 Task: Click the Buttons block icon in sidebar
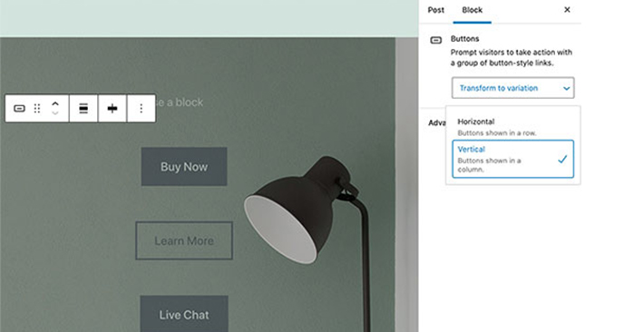click(435, 40)
